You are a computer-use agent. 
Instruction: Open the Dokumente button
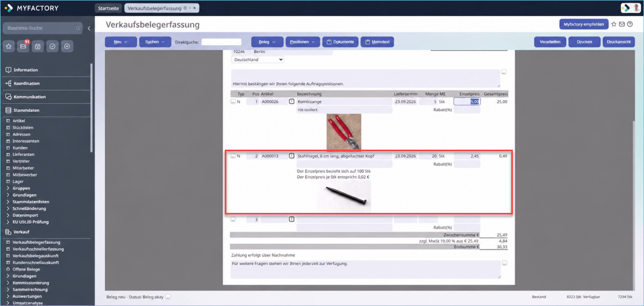pos(340,42)
